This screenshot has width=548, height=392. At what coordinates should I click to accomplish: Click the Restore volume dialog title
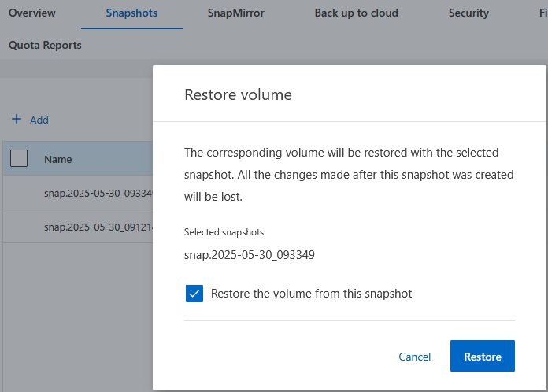click(238, 94)
